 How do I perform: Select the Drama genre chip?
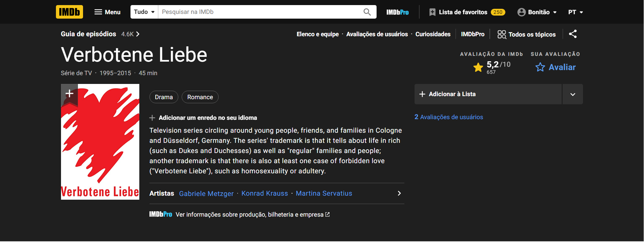click(164, 97)
